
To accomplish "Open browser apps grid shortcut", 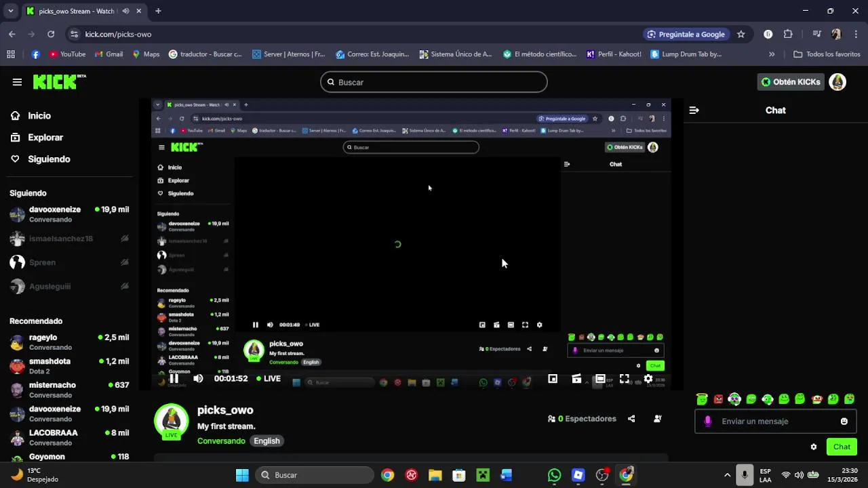I will tap(11, 54).
